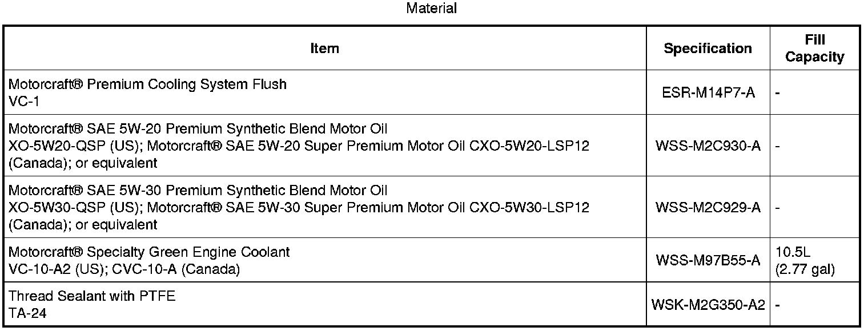Screen dimensions: 868x331
Task: Select the ESR-M14P7-A specification cell
Action: pos(708,92)
